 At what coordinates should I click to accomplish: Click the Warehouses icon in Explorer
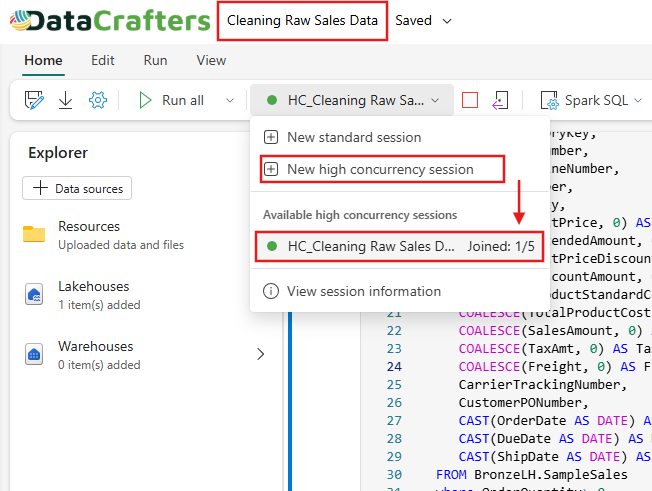(x=34, y=354)
